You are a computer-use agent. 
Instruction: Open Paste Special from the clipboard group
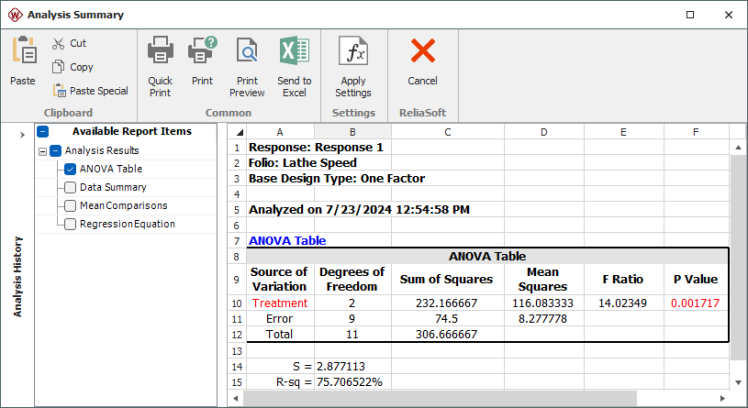click(59, 90)
